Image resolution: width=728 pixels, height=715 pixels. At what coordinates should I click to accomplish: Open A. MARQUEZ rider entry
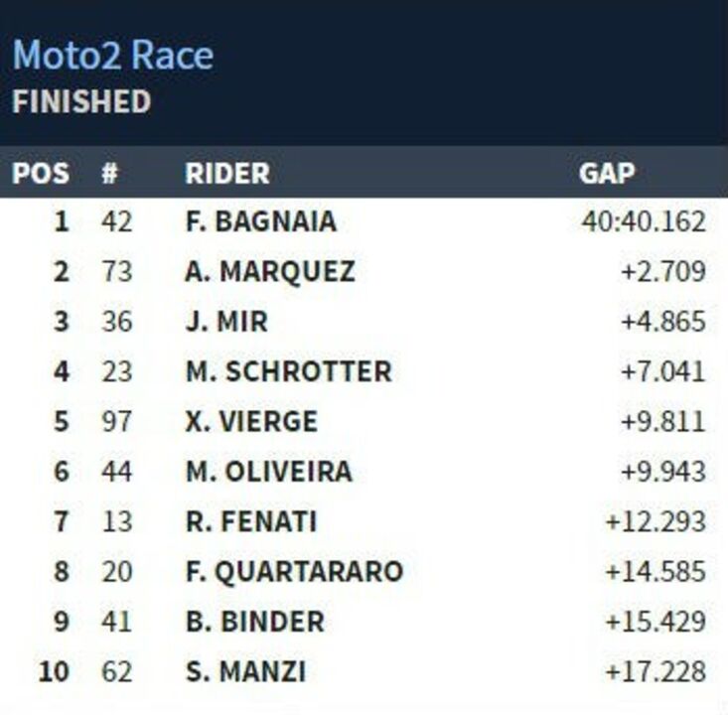tap(270, 271)
